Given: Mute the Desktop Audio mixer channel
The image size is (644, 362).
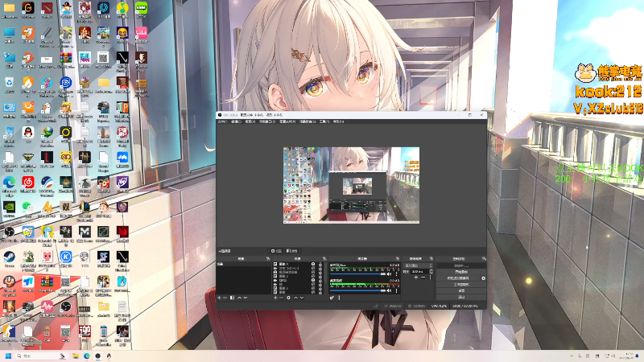Looking at the screenshot, I should [x=389, y=291].
